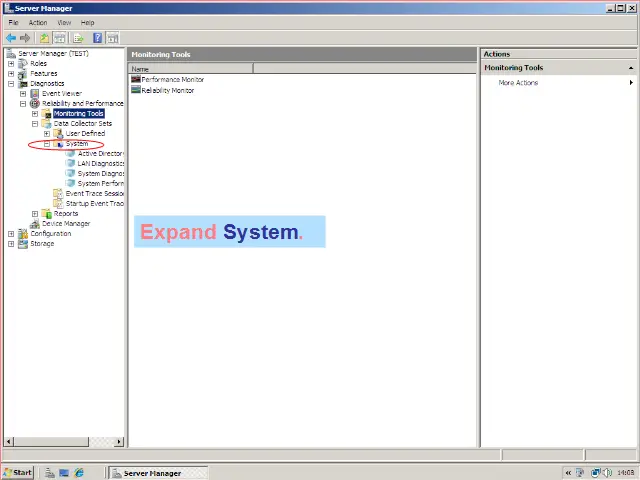Click the Event Viewer node icon
Image resolution: width=640 pixels, height=480 pixels.
tap(35, 93)
